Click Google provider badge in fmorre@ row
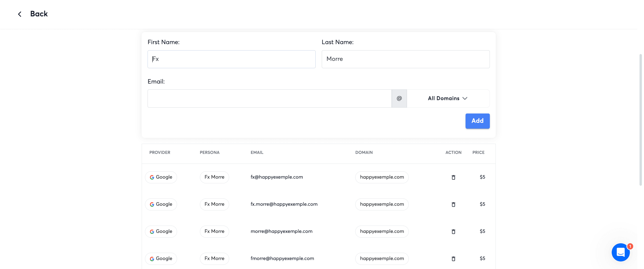This screenshot has width=644, height=269. click(161, 258)
